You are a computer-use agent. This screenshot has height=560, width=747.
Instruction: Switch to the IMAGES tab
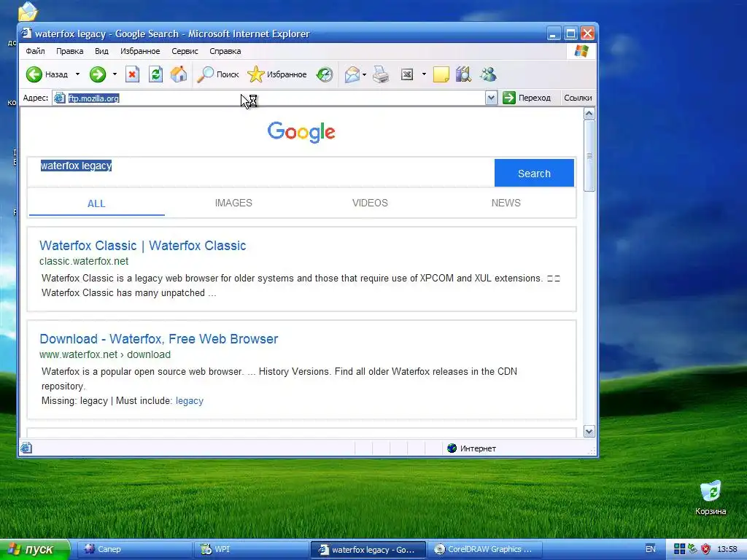(x=233, y=203)
